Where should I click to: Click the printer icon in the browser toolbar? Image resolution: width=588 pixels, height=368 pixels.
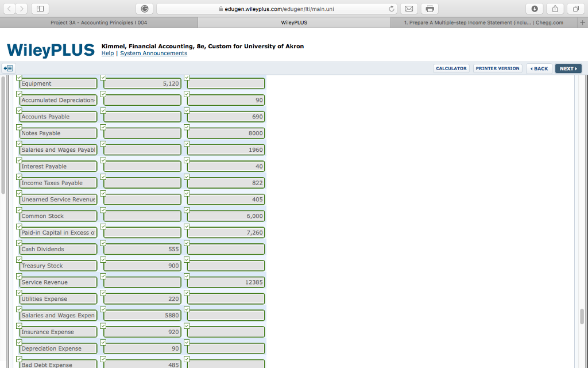tap(430, 9)
